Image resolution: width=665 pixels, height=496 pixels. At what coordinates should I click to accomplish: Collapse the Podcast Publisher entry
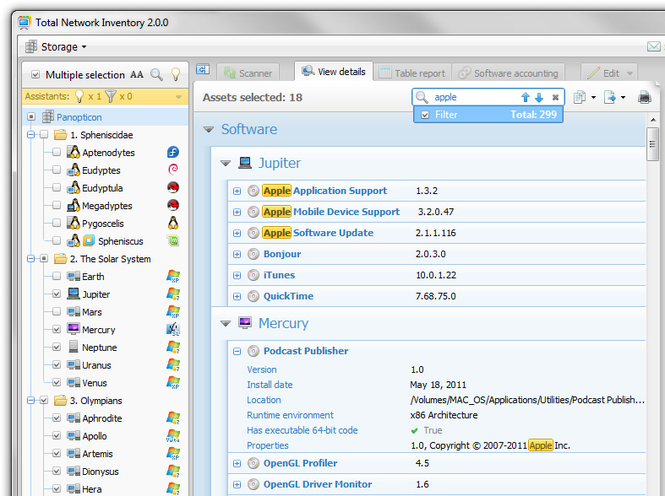tap(237, 351)
